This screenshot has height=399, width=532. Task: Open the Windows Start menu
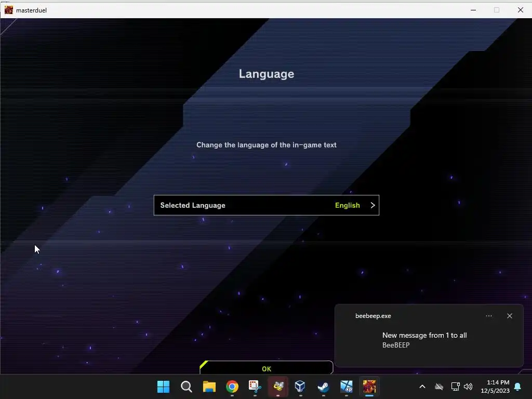click(163, 387)
